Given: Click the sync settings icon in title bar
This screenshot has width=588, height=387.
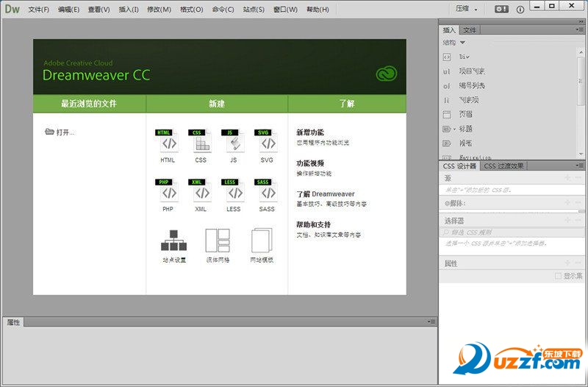Looking at the screenshot, I should point(501,10).
